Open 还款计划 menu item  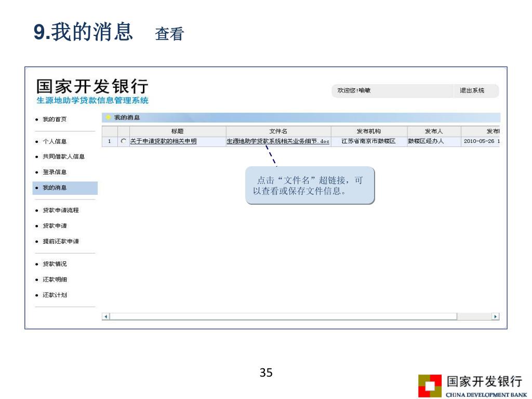(x=55, y=295)
